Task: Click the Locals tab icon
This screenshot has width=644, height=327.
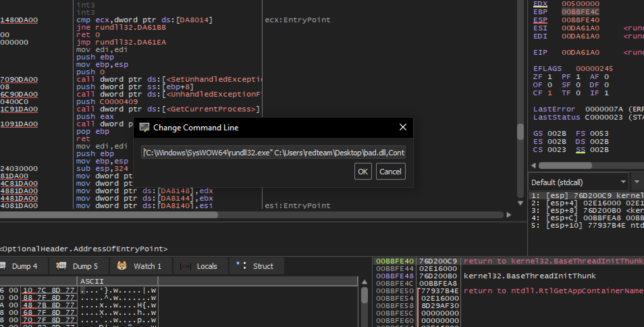Action: 185,267
